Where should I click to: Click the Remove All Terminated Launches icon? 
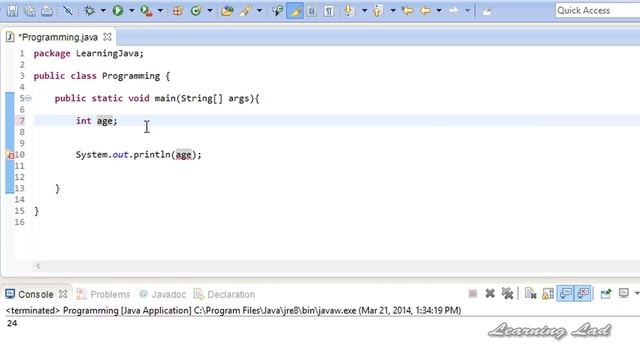507,293
